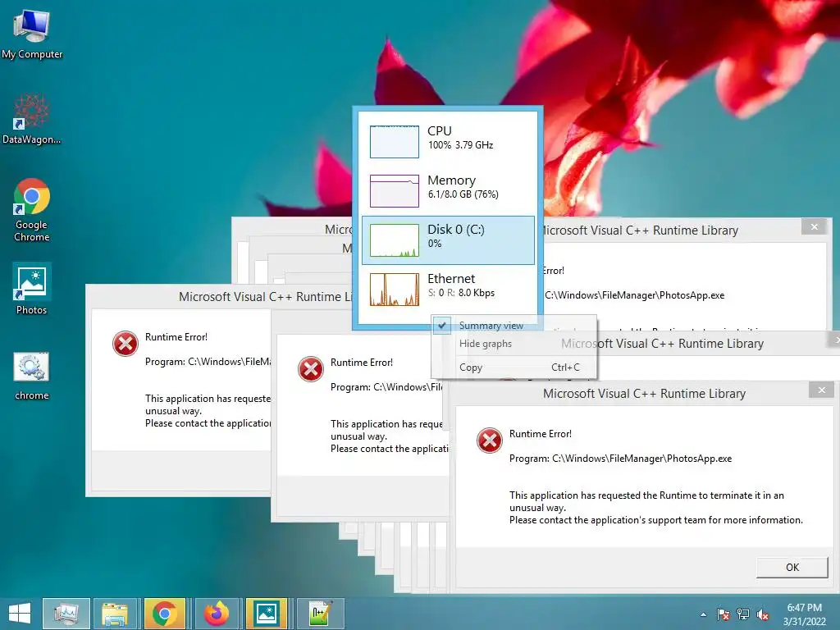Viewport: 840px width, 630px height.
Task: Select the Ethernet throughput graph
Action: (395, 290)
